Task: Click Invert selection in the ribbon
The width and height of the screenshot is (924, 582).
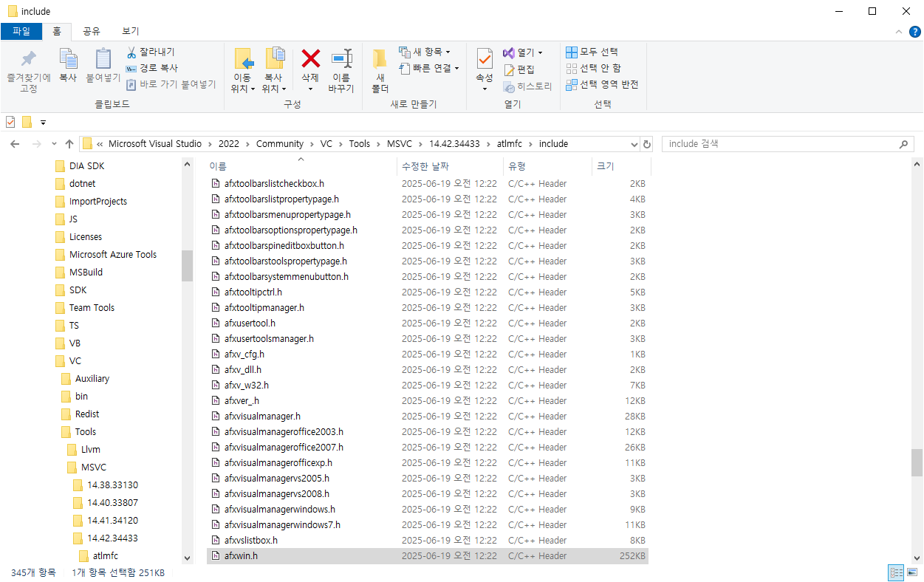Action: pyautogui.click(x=602, y=84)
